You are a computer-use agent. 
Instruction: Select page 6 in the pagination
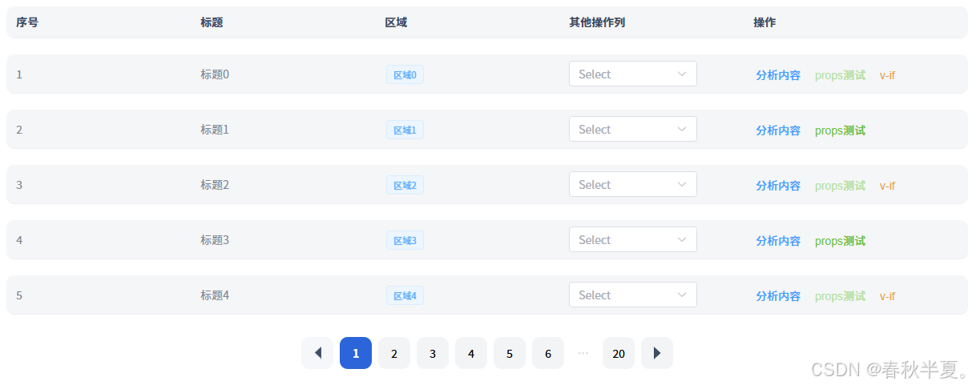click(x=548, y=353)
